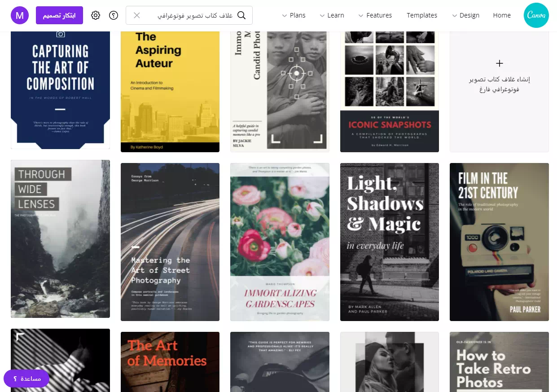This screenshot has height=392, width=557.
Task: Expand the Learn dropdown menu
Action: [x=332, y=15]
